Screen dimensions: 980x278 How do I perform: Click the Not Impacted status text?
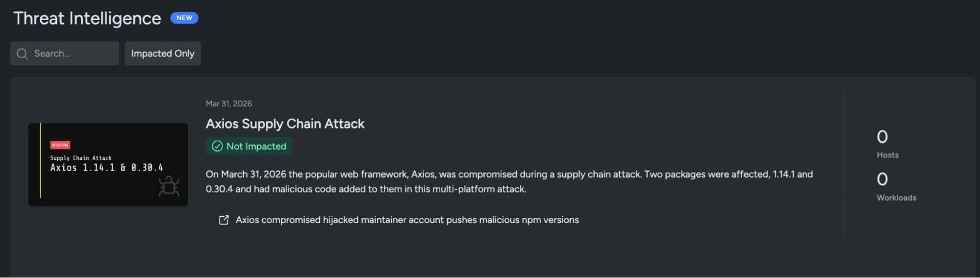pos(256,146)
